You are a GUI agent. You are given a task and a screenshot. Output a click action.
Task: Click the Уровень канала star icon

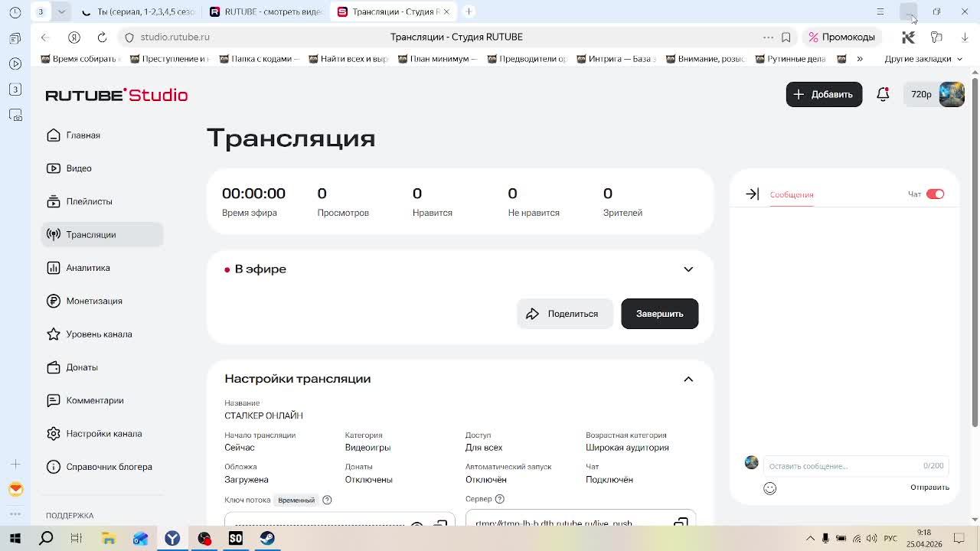tap(54, 334)
